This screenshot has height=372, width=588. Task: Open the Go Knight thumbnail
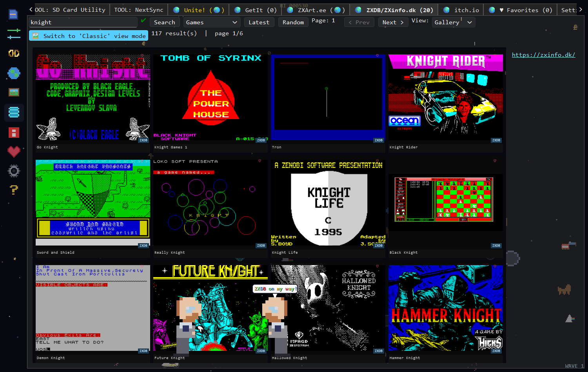pyautogui.click(x=93, y=98)
